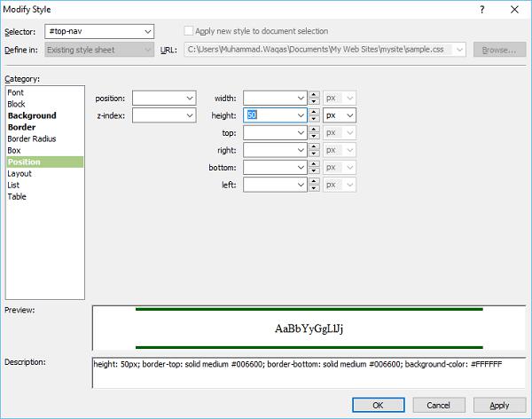
Task: Select Border Radius category
Action: point(32,138)
